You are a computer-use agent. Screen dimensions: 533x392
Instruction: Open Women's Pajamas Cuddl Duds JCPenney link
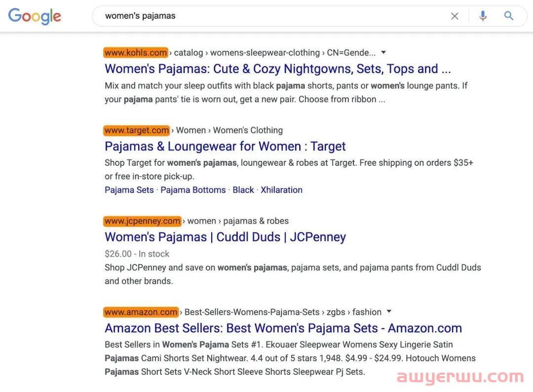point(225,237)
